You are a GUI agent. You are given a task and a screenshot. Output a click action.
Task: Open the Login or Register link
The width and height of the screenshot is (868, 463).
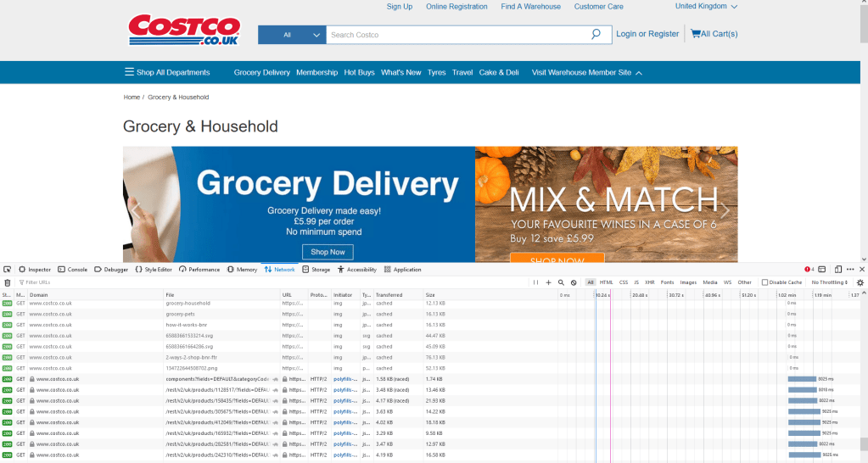coord(647,34)
